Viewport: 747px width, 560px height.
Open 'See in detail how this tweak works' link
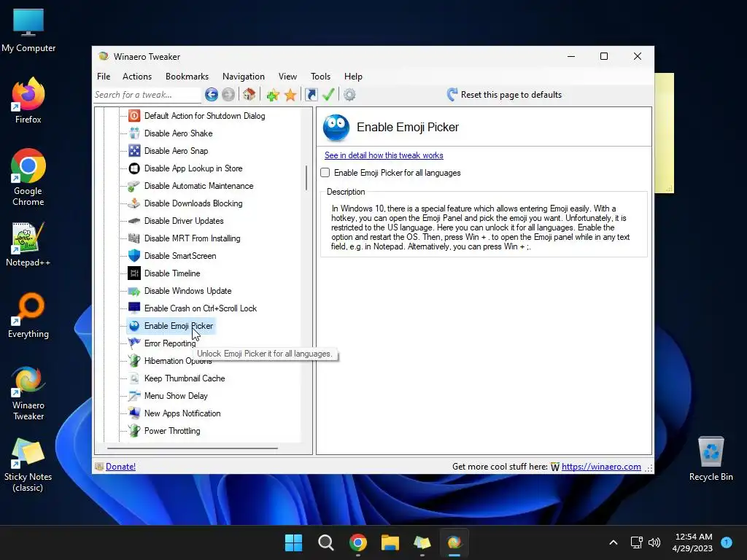tap(384, 155)
